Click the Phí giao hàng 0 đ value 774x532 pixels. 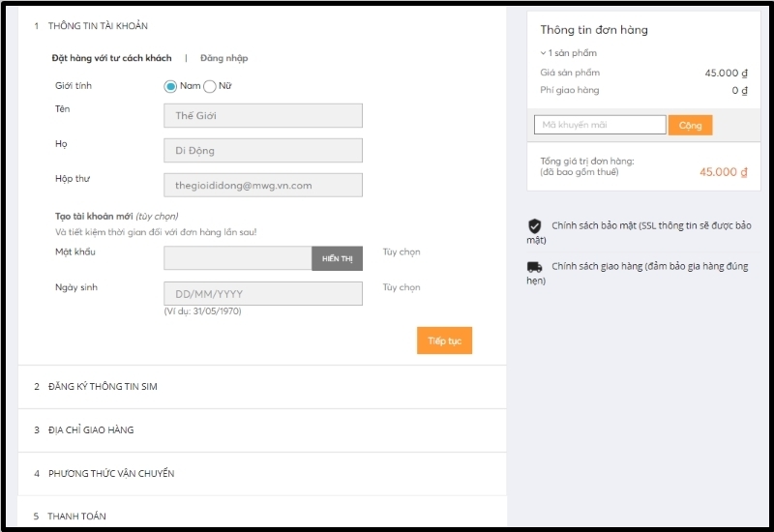click(x=739, y=90)
